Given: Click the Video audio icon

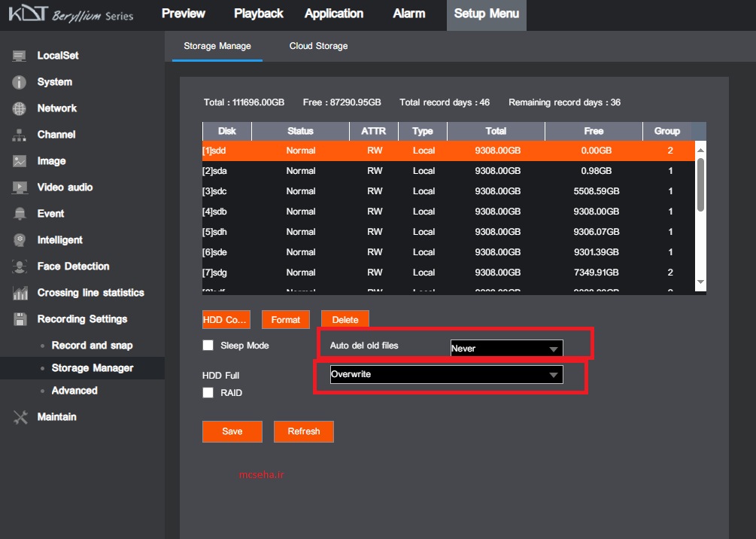Looking at the screenshot, I should pyautogui.click(x=20, y=187).
